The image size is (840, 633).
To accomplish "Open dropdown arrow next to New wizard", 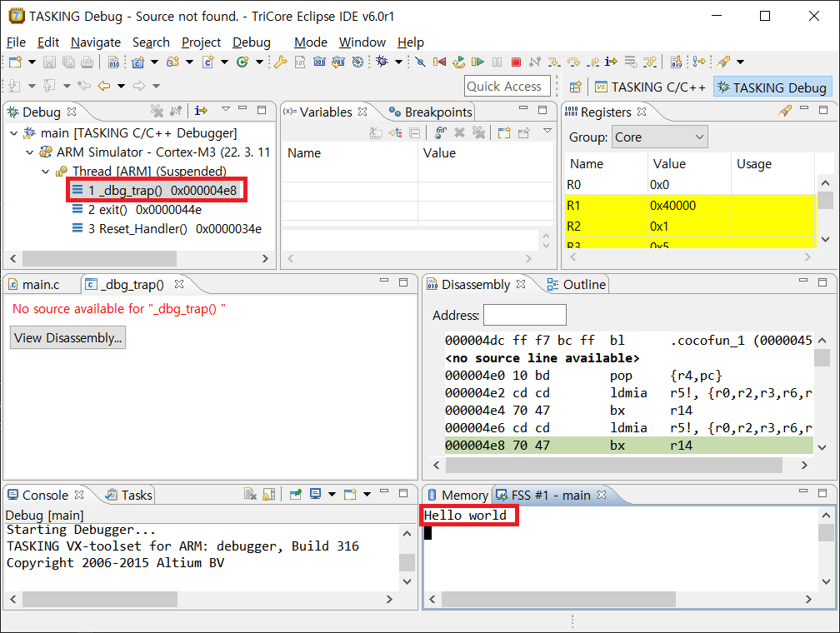I will click(32, 62).
